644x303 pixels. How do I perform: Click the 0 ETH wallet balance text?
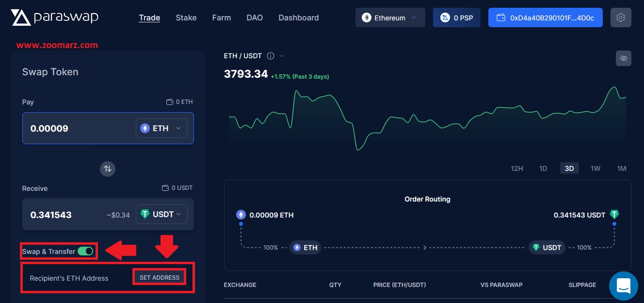[x=184, y=102]
